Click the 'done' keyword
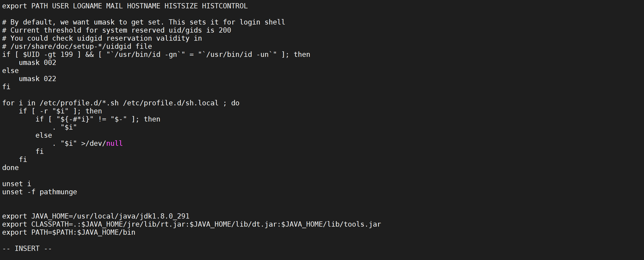The height and width of the screenshot is (260, 644). coord(10,168)
